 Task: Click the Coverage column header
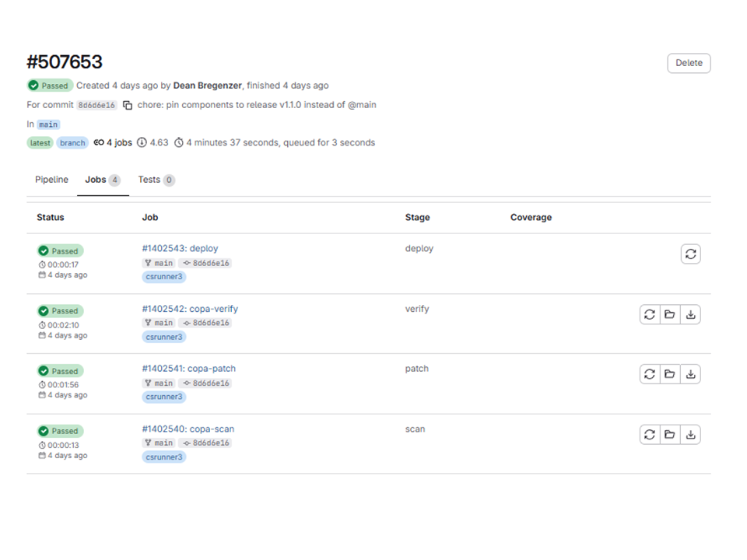(x=531, y=217)
